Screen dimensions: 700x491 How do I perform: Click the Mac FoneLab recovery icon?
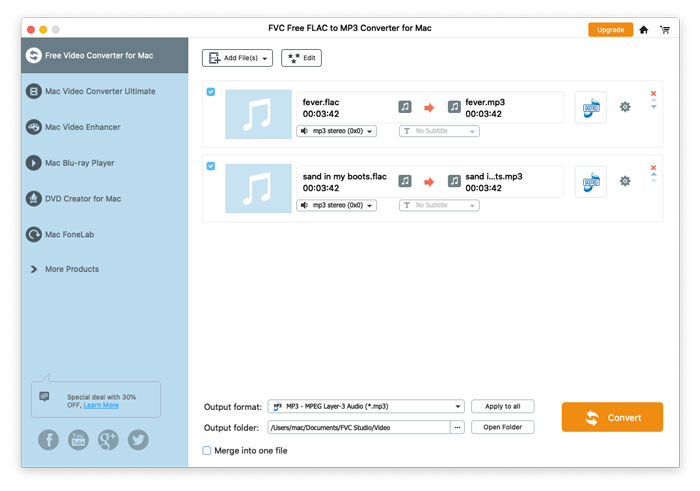[33, 234]
